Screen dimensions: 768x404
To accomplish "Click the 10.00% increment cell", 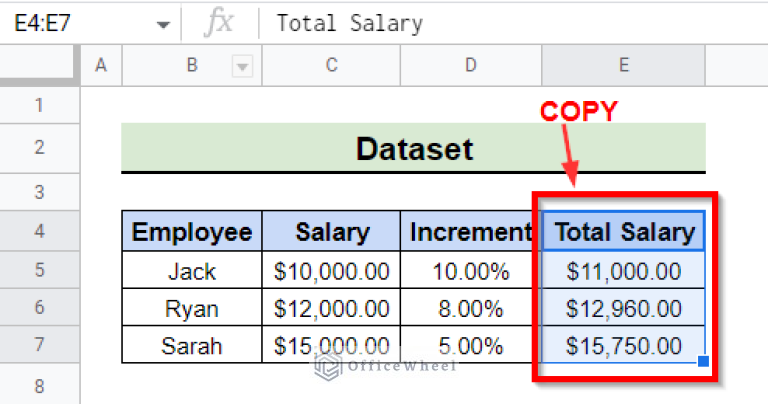I will [471, 270].
